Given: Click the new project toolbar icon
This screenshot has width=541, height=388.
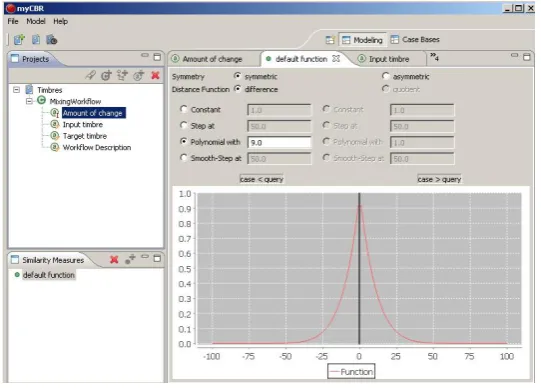Looking at the screenshot, I should pos(19,40).
